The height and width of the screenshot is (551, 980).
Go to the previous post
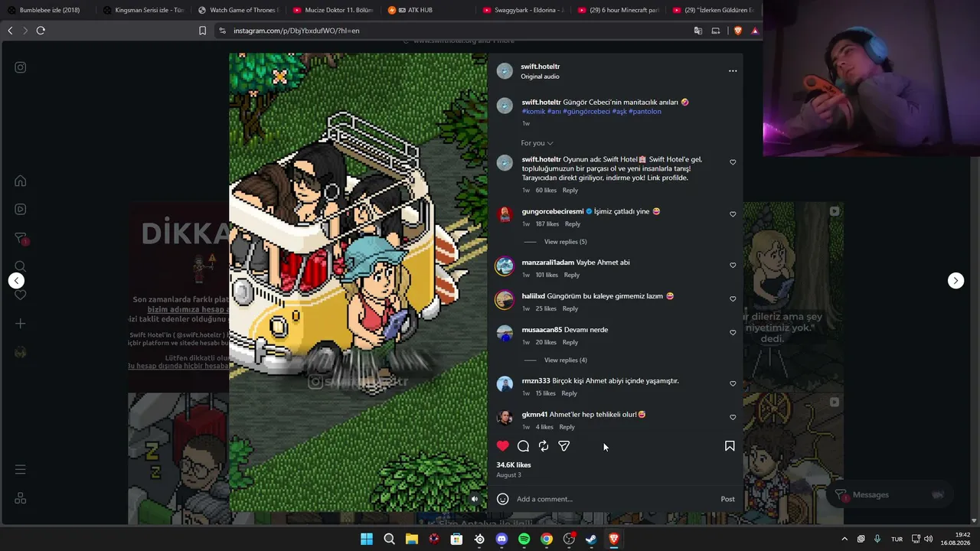16,280
